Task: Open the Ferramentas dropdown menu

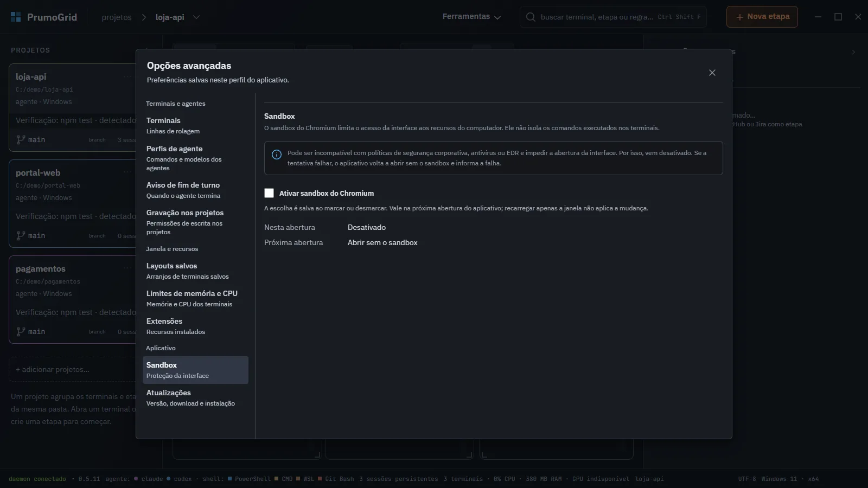Action: pos(471,17)
